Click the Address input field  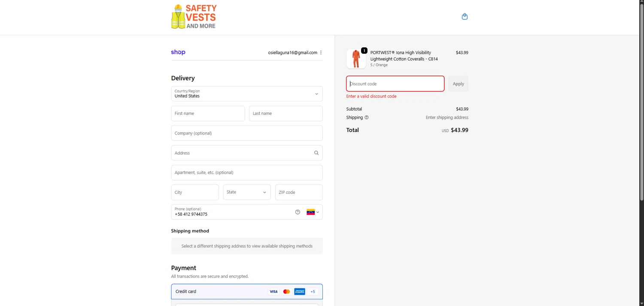(x=247, y=153)
